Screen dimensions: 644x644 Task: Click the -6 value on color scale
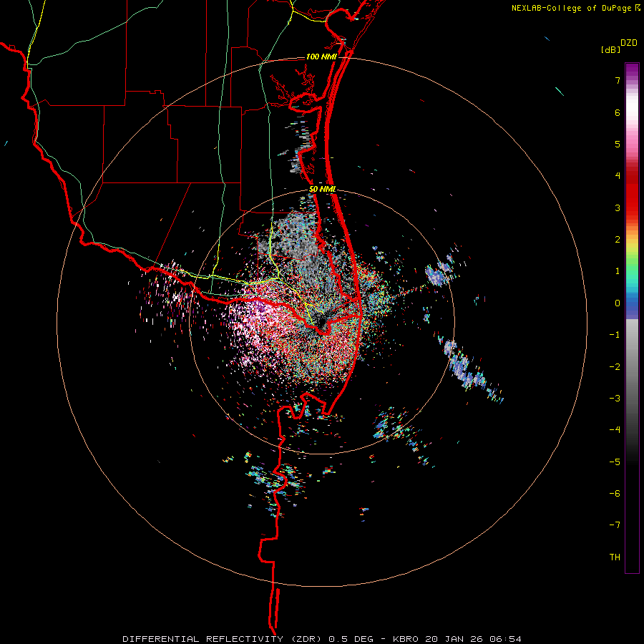pyautogui.click(x=615, y=494)
